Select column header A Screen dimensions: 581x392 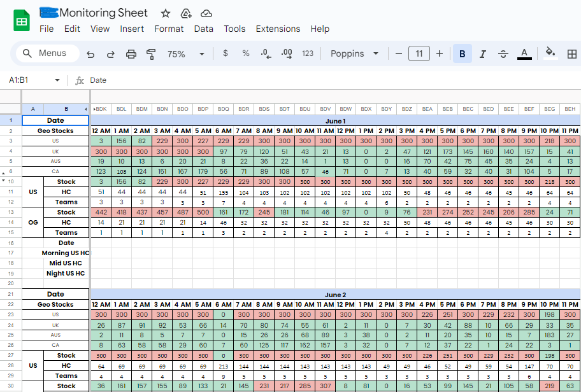(x=32, y=109)
